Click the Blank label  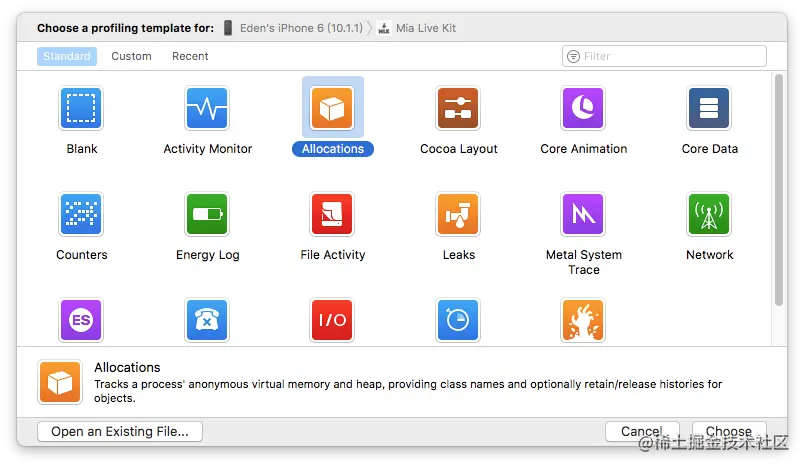82,149
